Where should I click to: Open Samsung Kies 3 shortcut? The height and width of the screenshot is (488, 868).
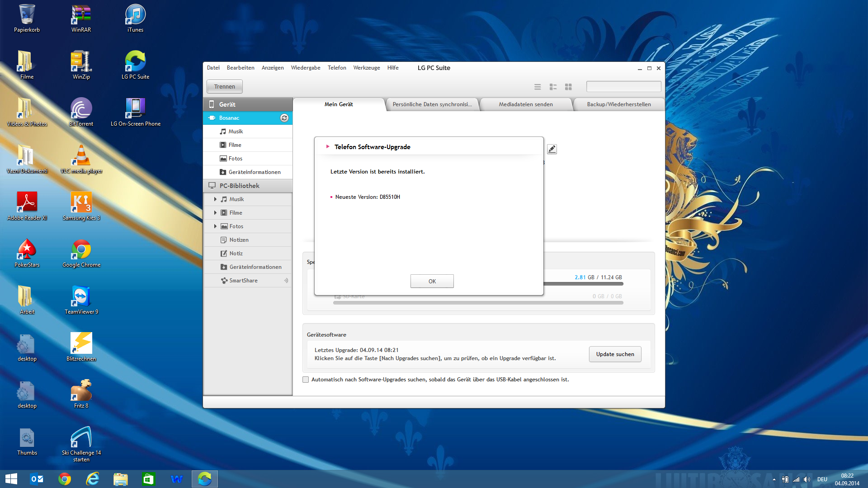81,206
